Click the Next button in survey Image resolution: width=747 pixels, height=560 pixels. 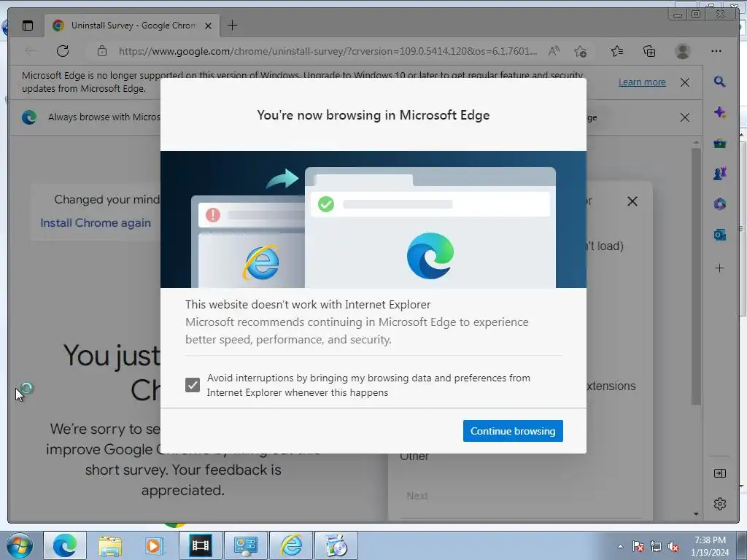[x=417, y=496]
